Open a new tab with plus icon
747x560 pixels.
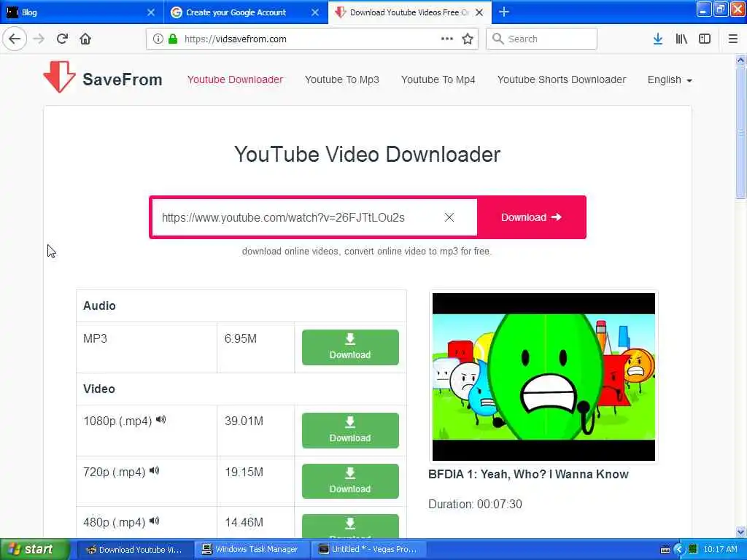(x=504, y=12)
